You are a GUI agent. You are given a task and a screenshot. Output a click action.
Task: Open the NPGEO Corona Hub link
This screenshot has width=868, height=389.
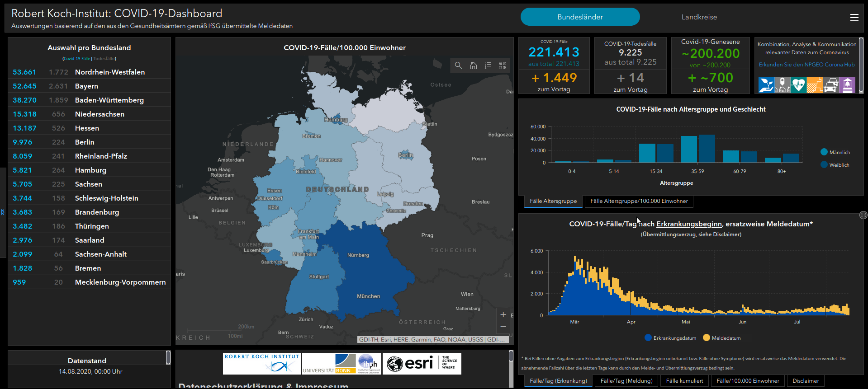(806, 65)
